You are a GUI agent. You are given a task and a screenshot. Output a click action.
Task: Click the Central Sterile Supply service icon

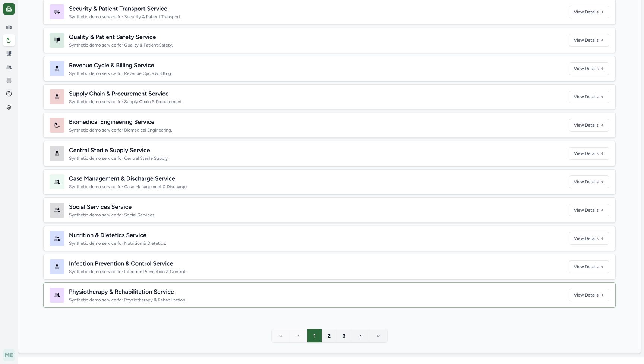(57, 153)
